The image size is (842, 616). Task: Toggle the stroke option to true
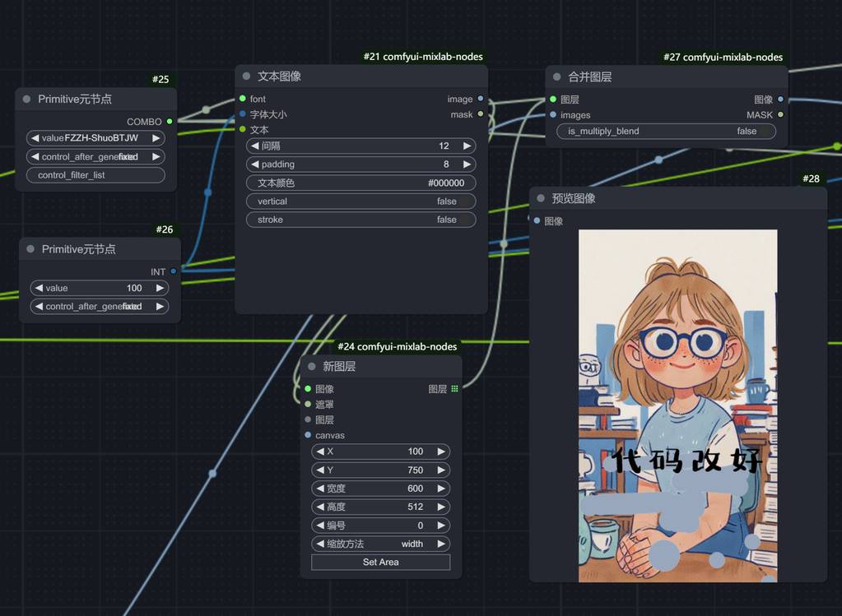pos(361,220)
